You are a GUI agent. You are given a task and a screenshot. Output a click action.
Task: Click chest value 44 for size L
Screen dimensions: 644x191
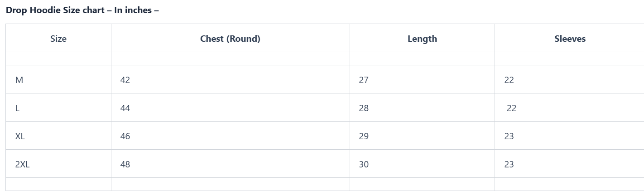(x=125, y=108)
